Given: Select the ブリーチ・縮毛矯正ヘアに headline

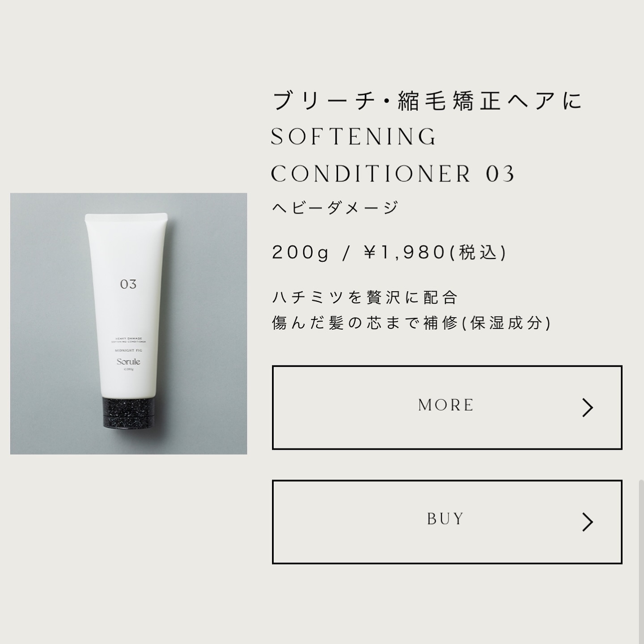Looking at the screenshot, I should pyautogui.click(x=428, y=100).
